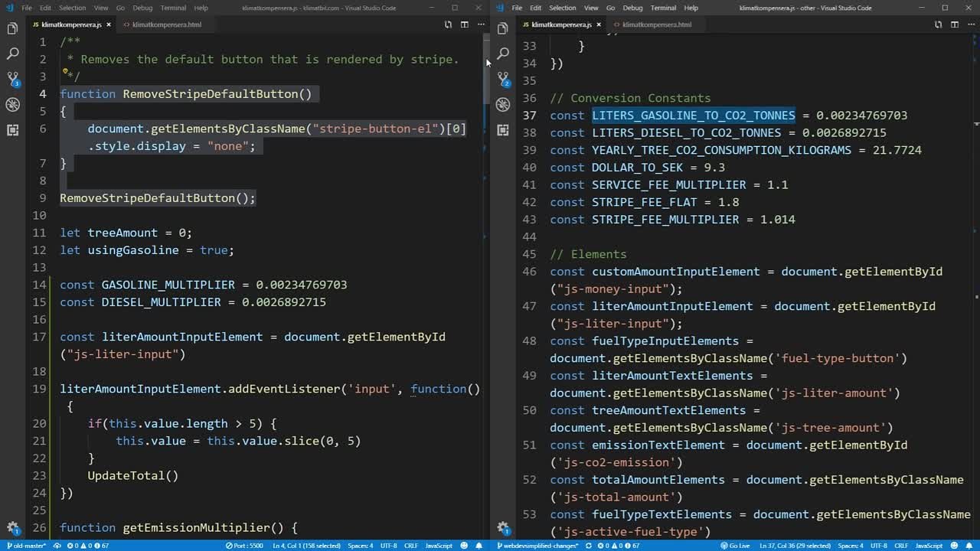
Task: Open Selection menu in left window
Action: [72, 8]
